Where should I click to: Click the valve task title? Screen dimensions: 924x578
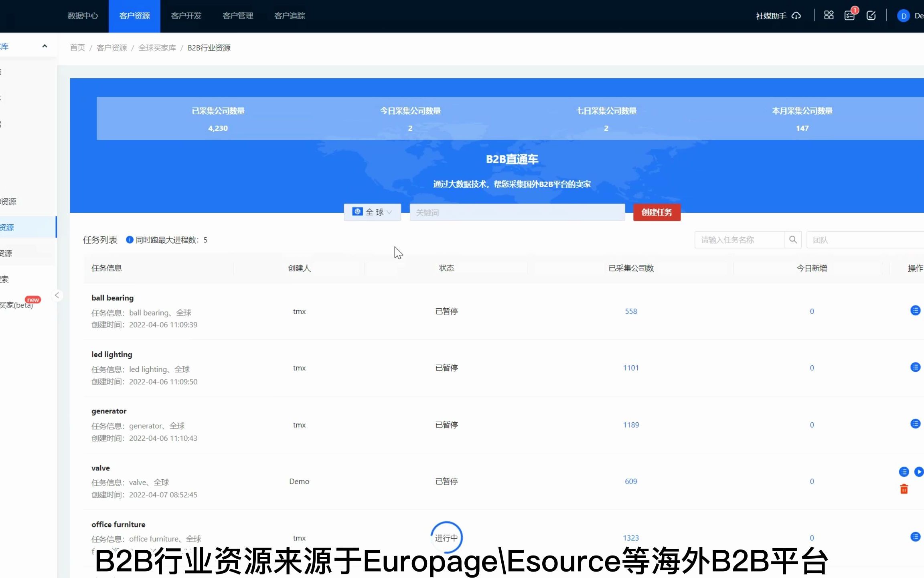point(100,468)
